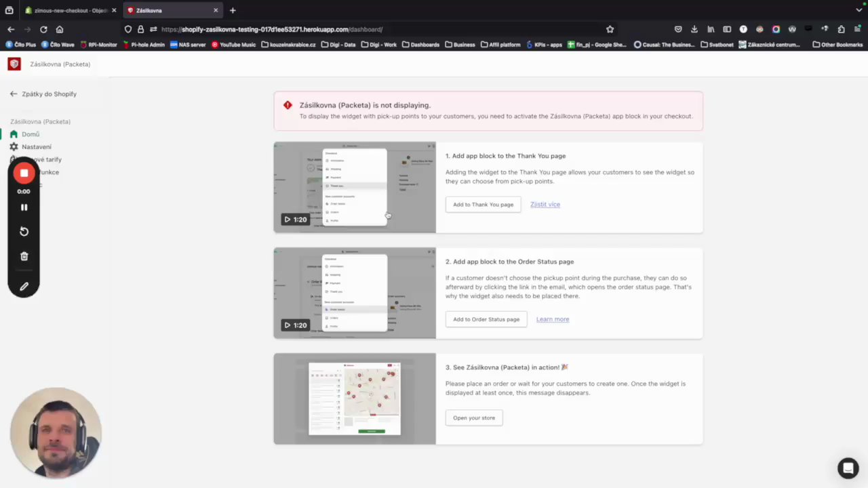Expand the Business bookmark folder
Screen dimensions: 868x488
[460, 45]
